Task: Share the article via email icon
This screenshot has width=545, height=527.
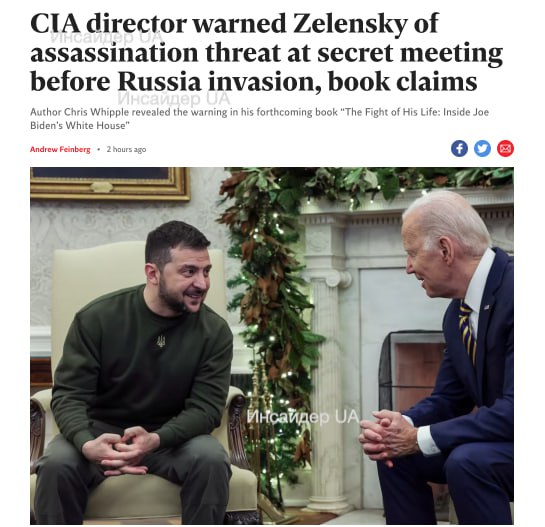Action: (x=505, y=149)
